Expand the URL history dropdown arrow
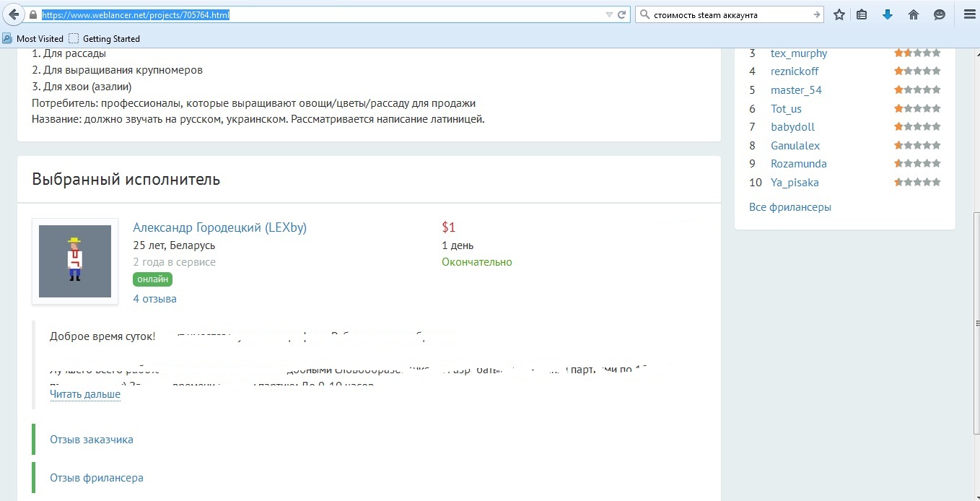Screen dimensions: 980x501 coord(609,14)
